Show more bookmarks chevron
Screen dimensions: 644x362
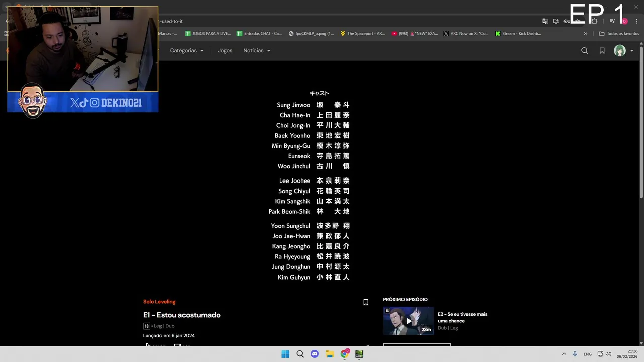(x=586, y=34)
